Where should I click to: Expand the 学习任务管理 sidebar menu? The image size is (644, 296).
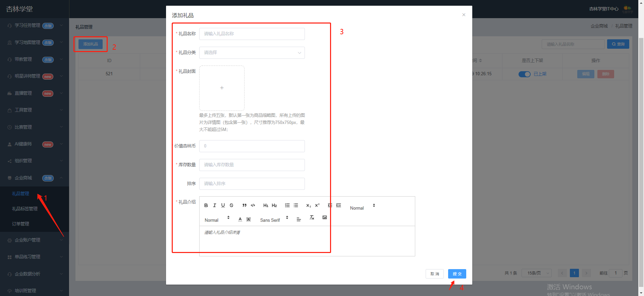point(35,26)
